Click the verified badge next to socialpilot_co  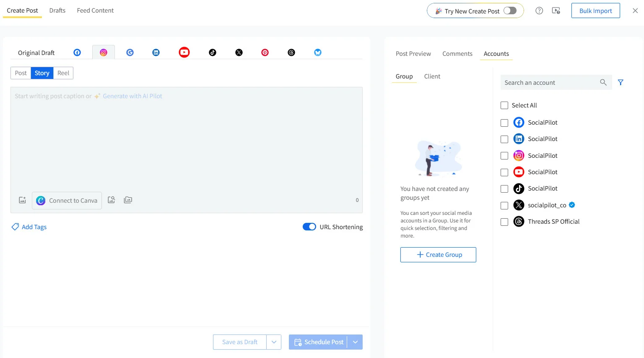tap(572, 205)
